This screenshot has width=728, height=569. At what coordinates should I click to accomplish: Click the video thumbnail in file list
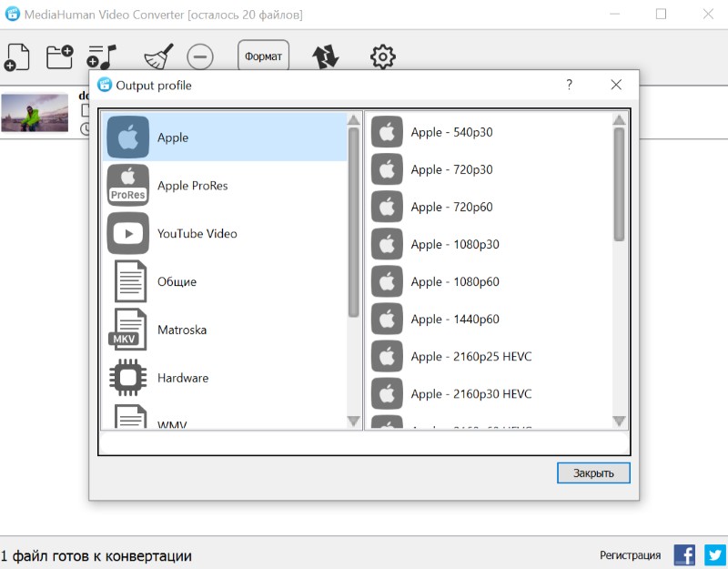[x=35, y=114]
